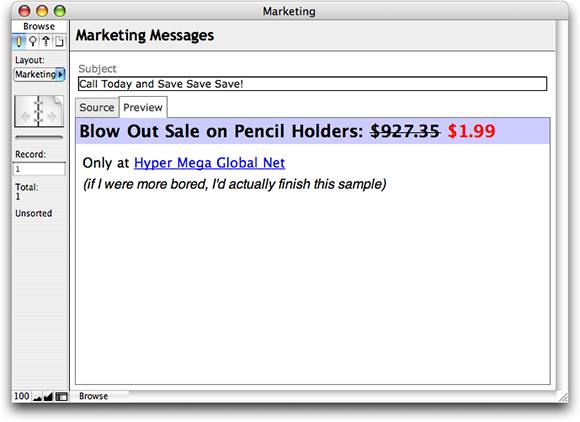Open Preview mode page icon
This screenshot has height=422, width=580.
pyautogui.click(x=59, y=41)
